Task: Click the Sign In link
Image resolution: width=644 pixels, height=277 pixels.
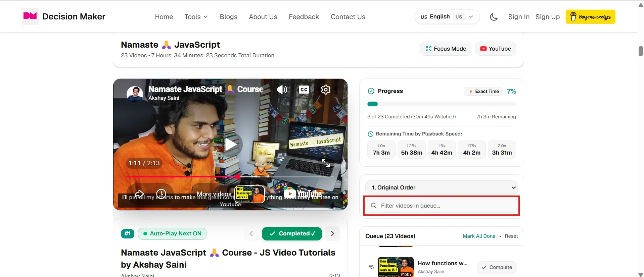Action: [519, 17]
